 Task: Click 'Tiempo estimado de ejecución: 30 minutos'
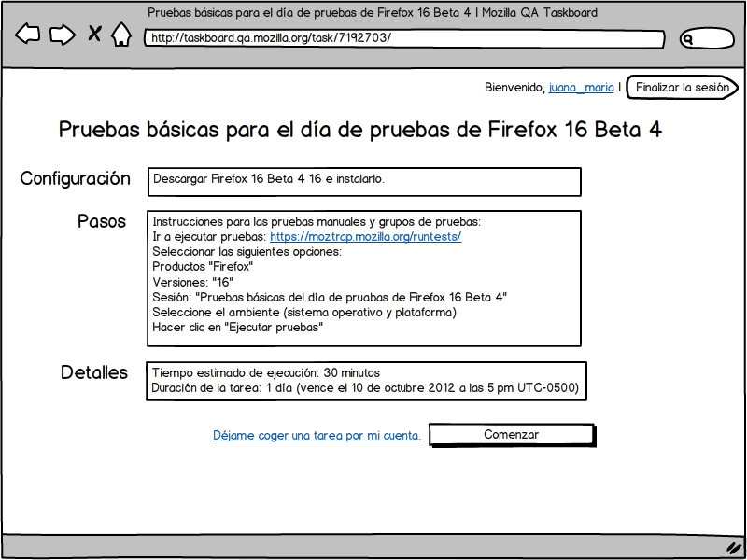(x=266, y=372)
